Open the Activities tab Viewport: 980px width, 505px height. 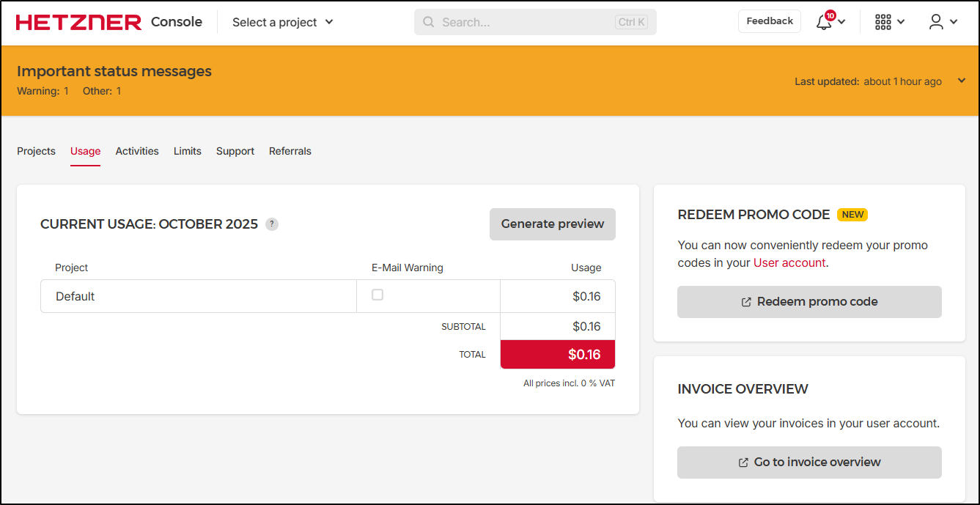(137, 151)
